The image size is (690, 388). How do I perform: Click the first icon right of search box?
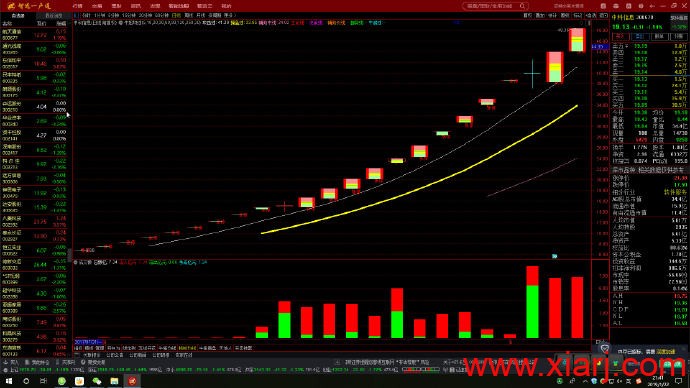coord(603,6)
